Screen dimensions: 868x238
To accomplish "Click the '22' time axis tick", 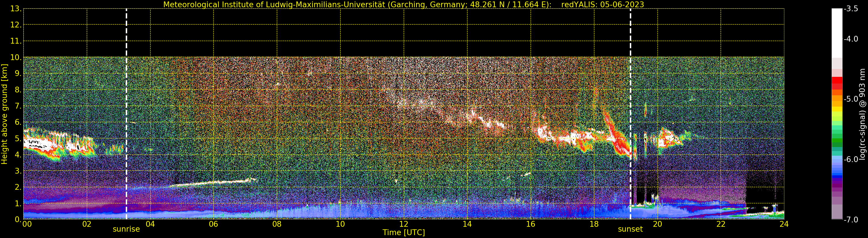I will click(x=721, y=224).
